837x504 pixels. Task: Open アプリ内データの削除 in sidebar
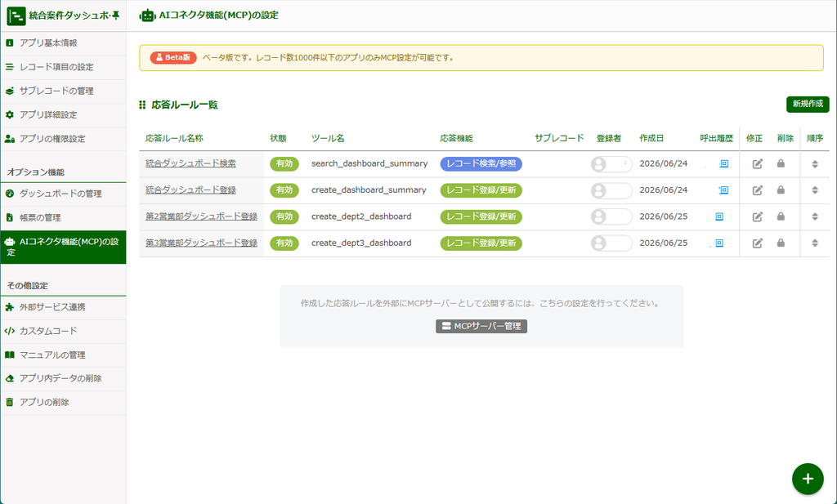coord(64,379)
